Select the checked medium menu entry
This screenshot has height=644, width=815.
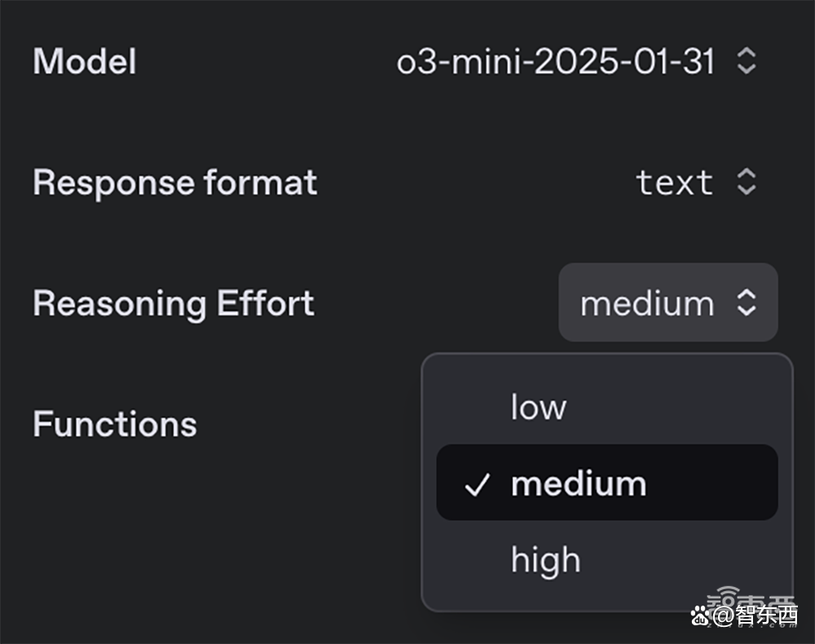coord(606,483)
